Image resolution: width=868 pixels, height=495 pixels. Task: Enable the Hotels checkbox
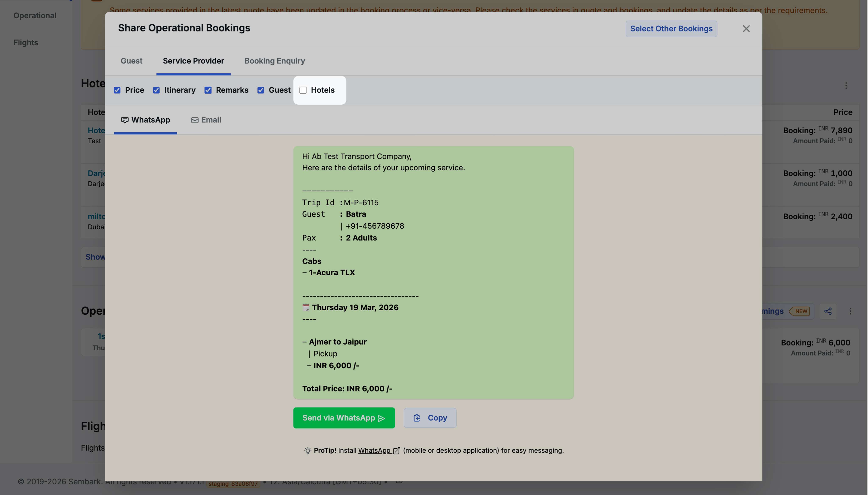(x=303, y=90)
